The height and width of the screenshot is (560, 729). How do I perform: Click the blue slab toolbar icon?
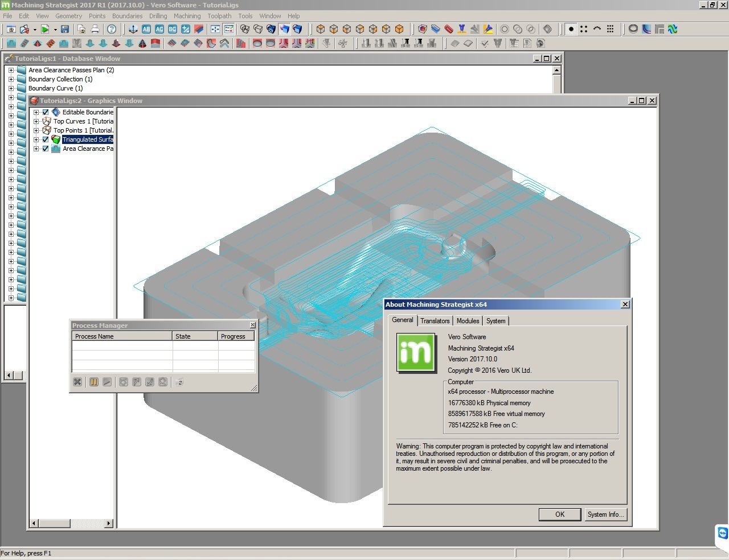[x=436, y=29]
